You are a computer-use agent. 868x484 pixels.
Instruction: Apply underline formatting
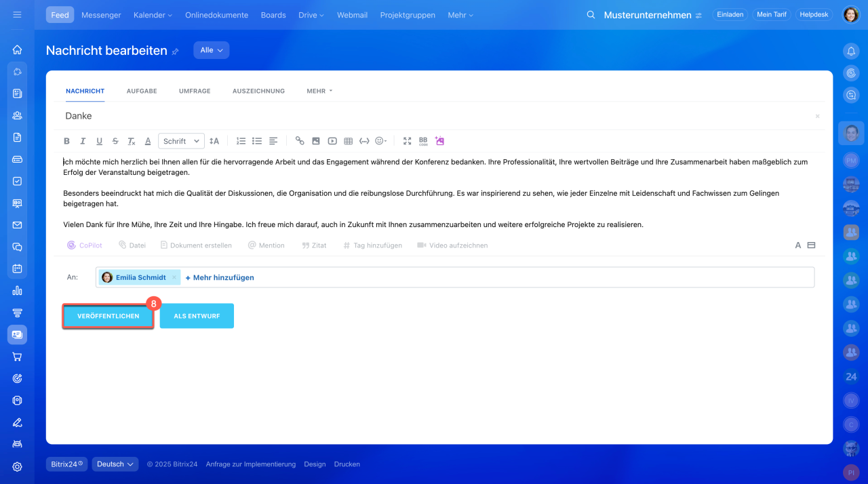point(99,141)
